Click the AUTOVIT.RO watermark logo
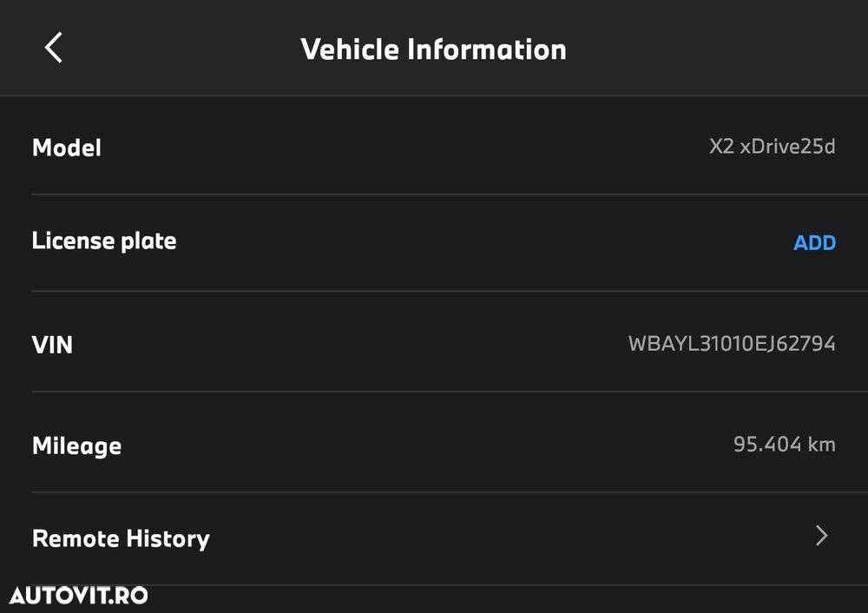 (79, 596)
